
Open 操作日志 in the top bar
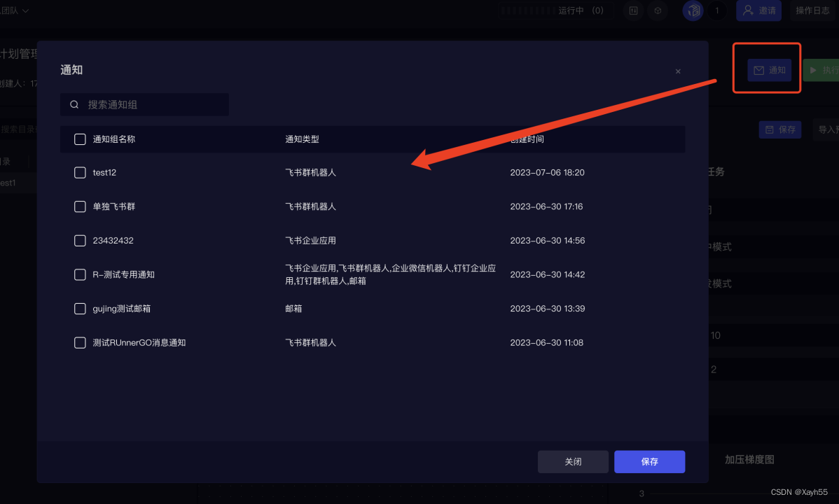(x=812, y=10)
